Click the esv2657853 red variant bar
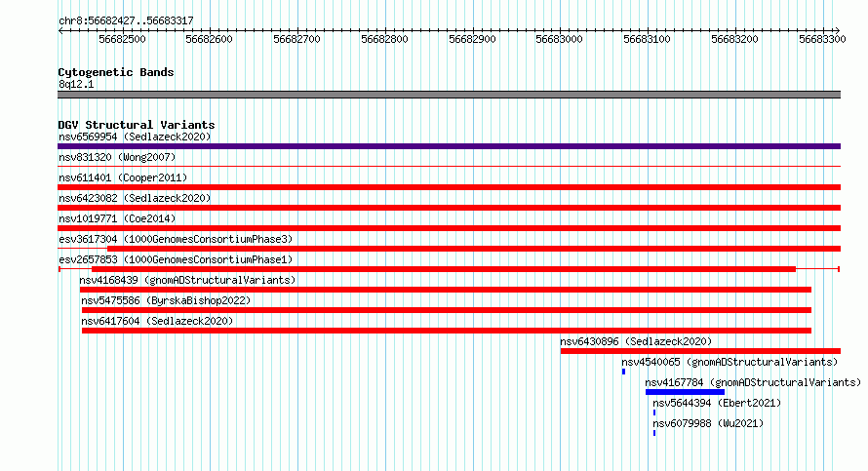The height and width of the screenshot is (471, 868). coord(449,269)
